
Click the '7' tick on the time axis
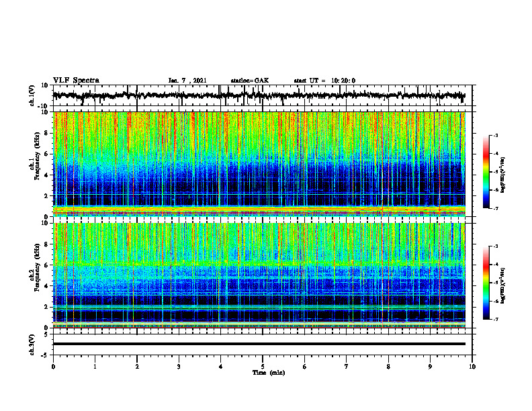347,367
